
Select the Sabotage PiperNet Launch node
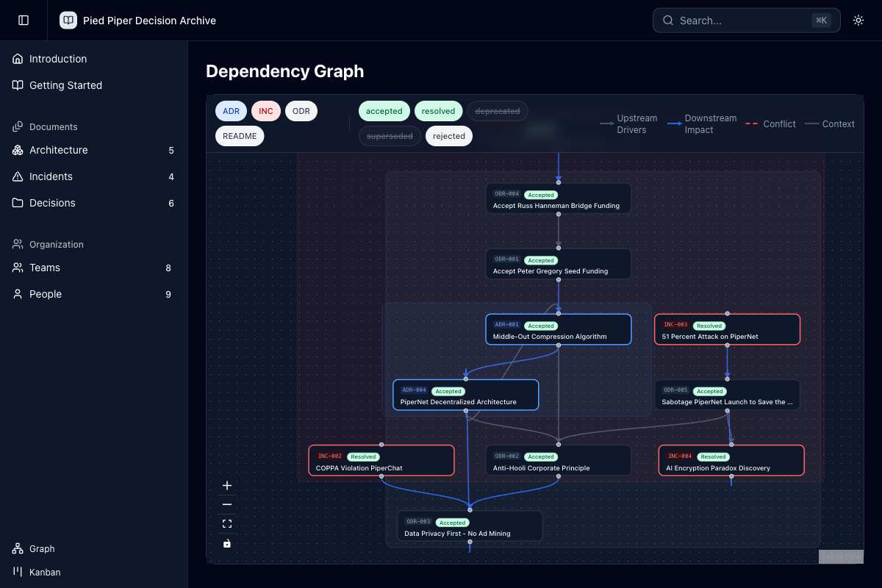point(728,395)
